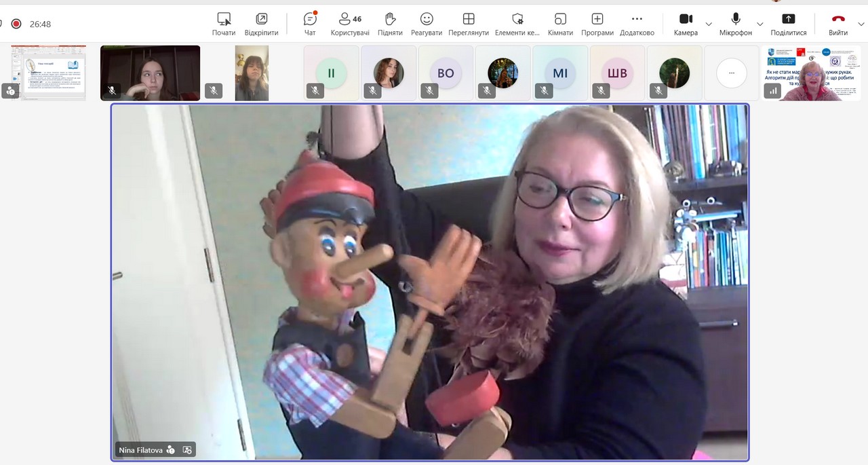Open the Переглянути view options

pos(469,24)
